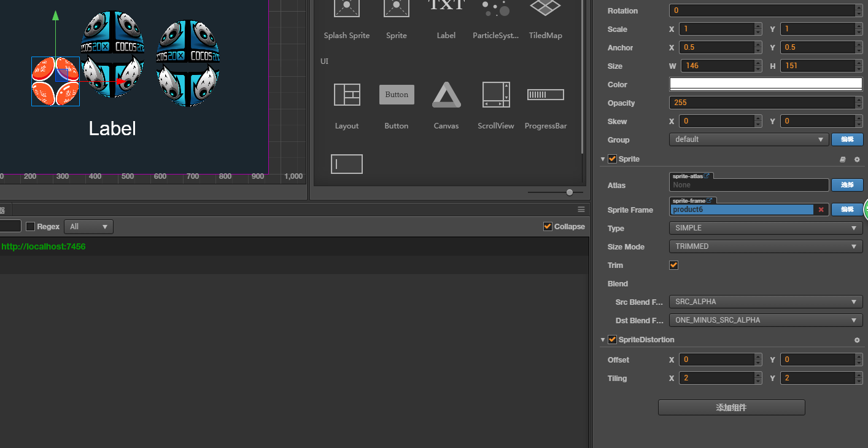Click the white Color swatch
868x448 pixels.
(x=765, y=84)
